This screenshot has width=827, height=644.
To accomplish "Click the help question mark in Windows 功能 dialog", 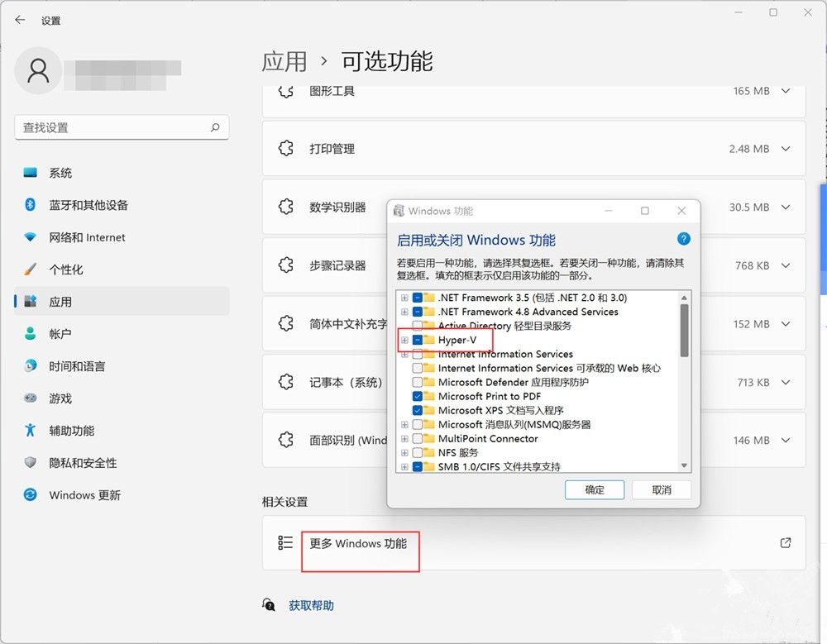I will (683, 239).
